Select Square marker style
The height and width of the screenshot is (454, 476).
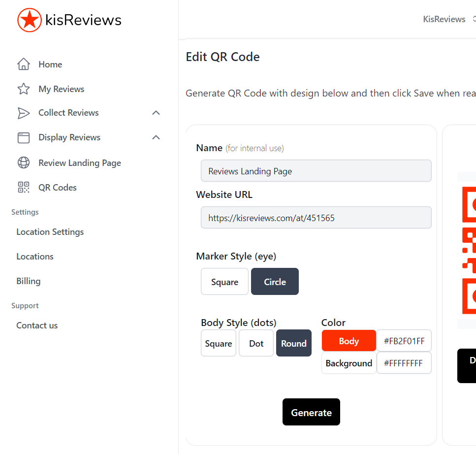tap(224, 282)
